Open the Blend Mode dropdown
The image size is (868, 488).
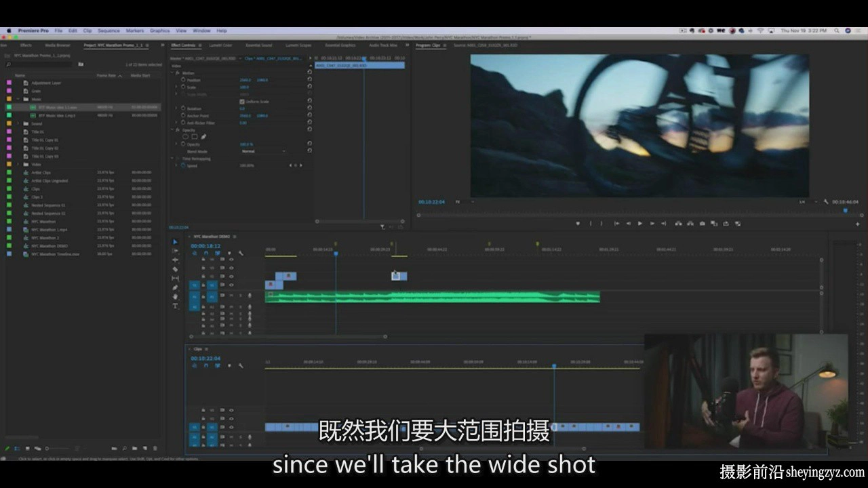point(263,151)
